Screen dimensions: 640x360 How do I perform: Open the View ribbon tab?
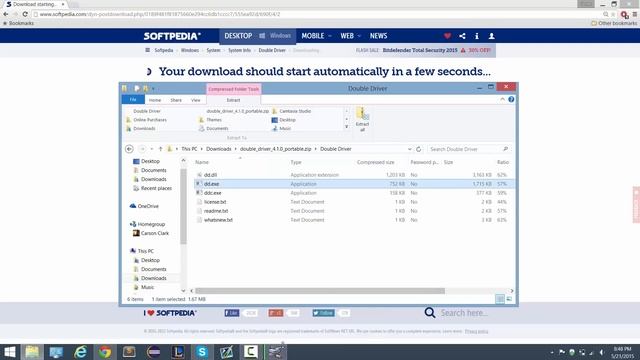pos(196,100)
